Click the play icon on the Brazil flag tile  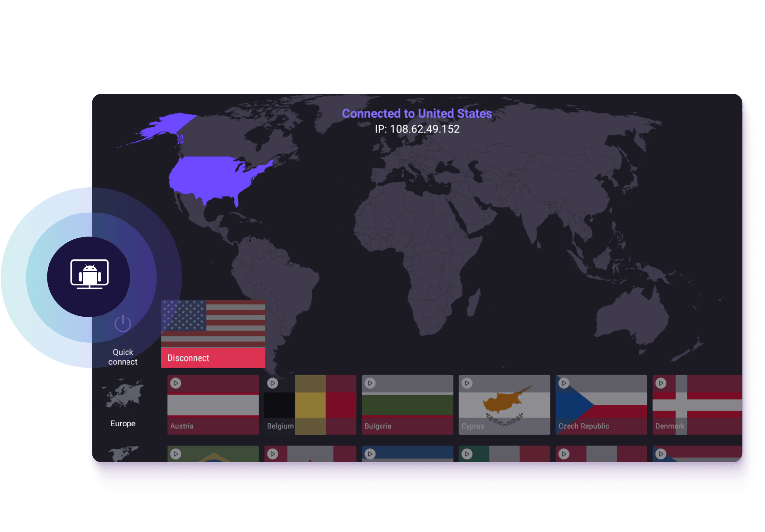pyautogui.click(x=176, y=454)
